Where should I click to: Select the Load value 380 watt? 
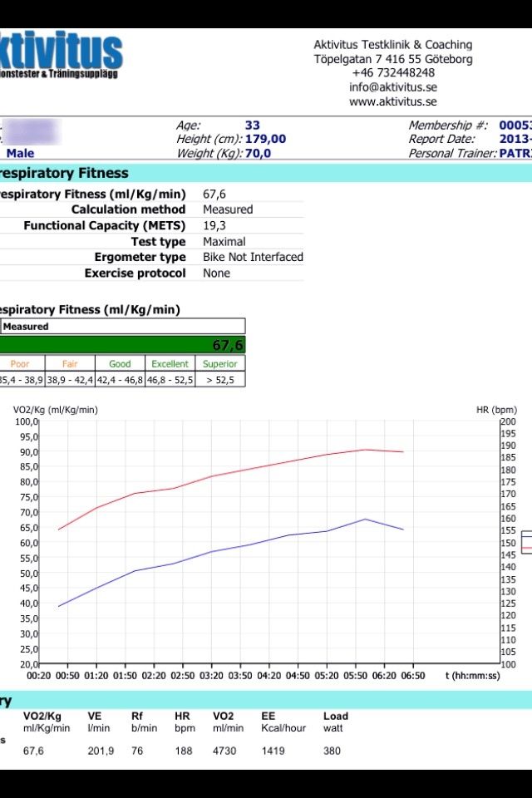click(332, 751)
